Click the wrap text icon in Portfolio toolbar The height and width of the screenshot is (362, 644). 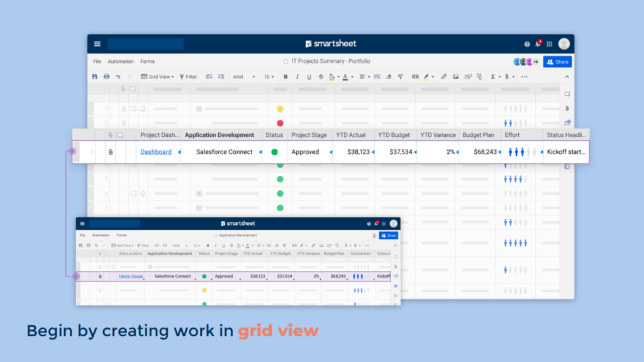click(x=377, y=77)
